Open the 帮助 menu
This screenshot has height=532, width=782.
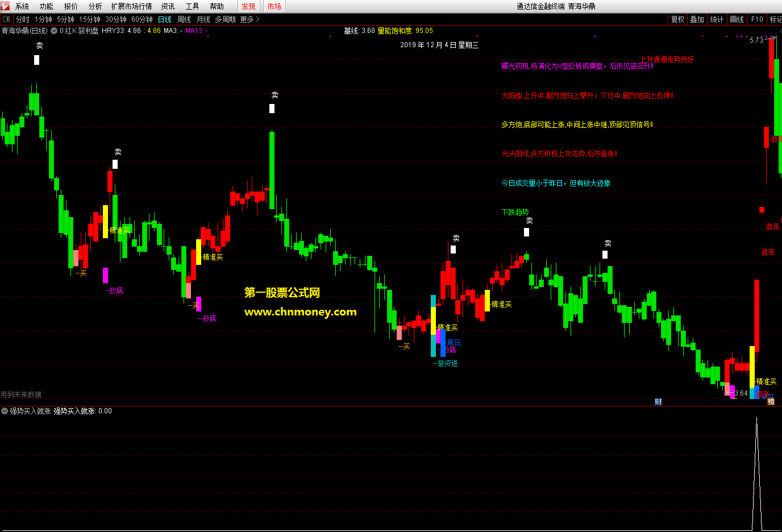click(x=217, y=6)
